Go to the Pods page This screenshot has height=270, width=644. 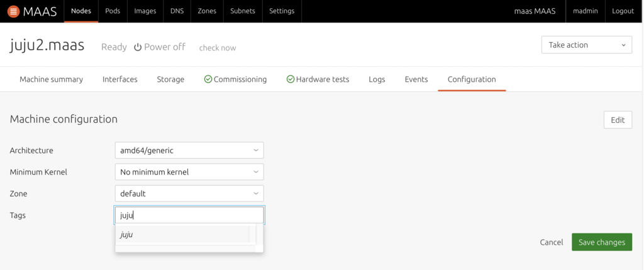click(113, 11)
